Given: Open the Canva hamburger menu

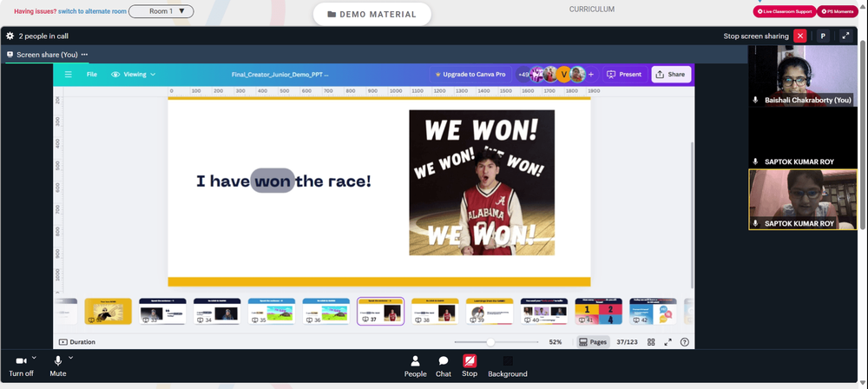Looking at the screenshot, I should [68, 75].
